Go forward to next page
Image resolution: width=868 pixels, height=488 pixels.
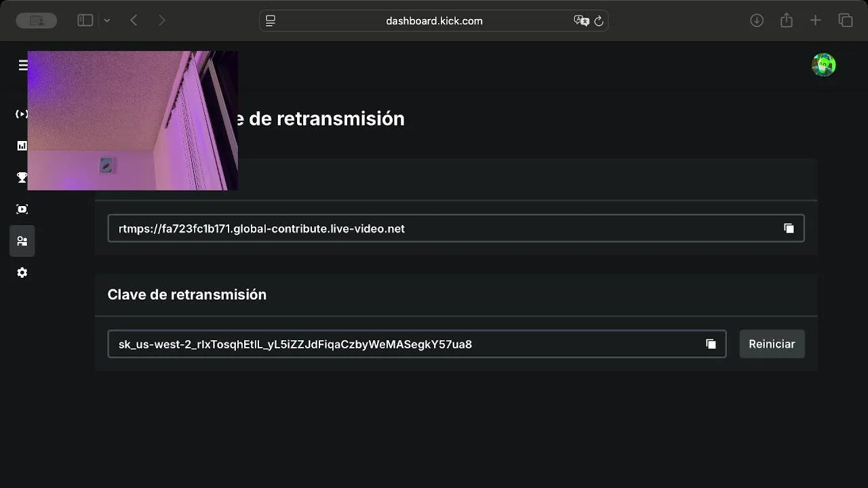click(x=161, y=20)
